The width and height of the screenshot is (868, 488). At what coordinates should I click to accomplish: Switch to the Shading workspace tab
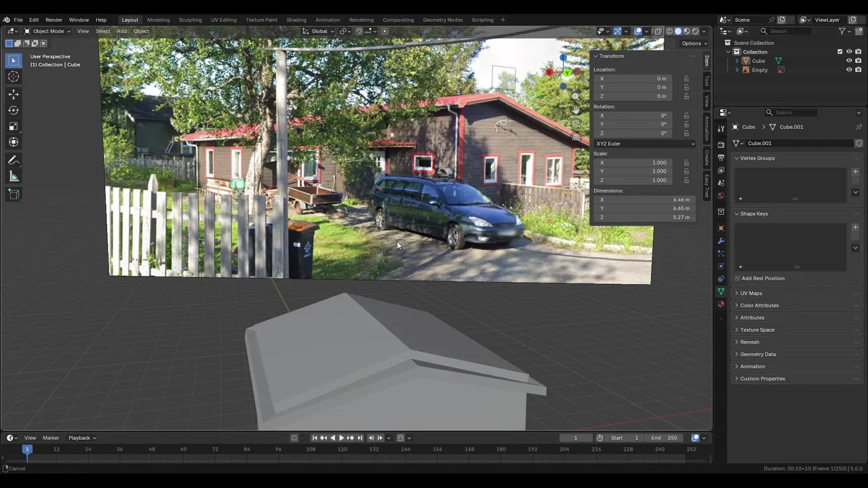[x=296, y=20]
